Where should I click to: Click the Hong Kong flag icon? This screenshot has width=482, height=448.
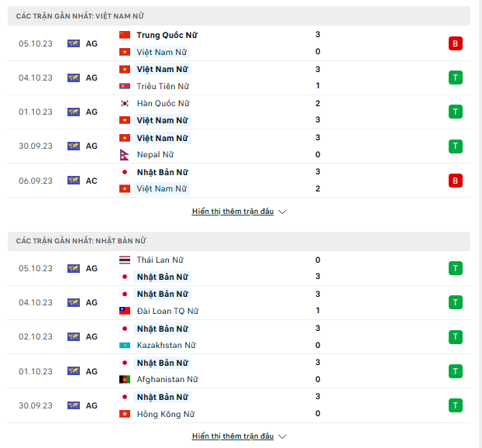[x=125, y=414]
